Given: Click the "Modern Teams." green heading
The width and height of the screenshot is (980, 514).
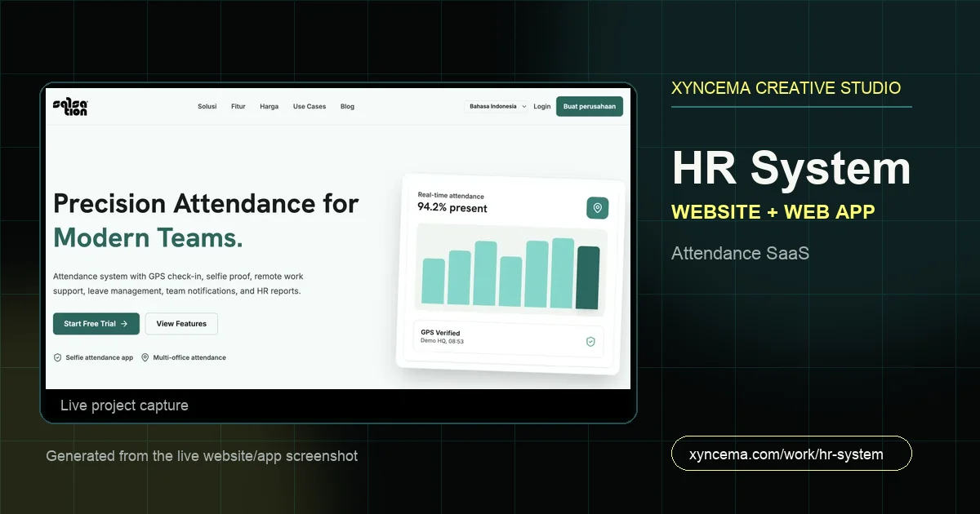Looking at the screenshot, I should click(148, 238).
